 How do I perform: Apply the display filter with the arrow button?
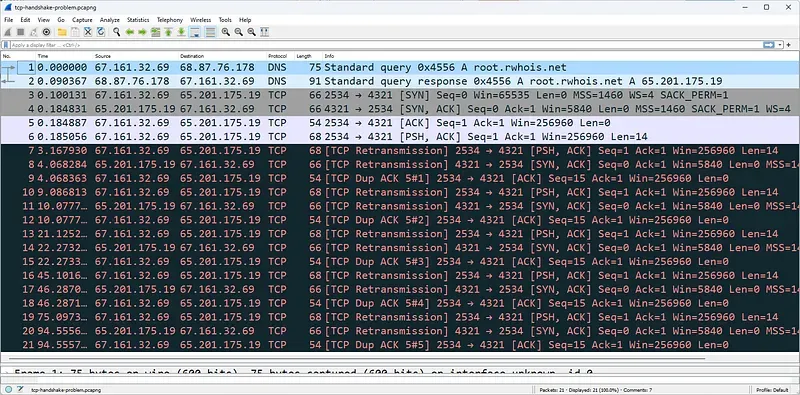[768, 45]
